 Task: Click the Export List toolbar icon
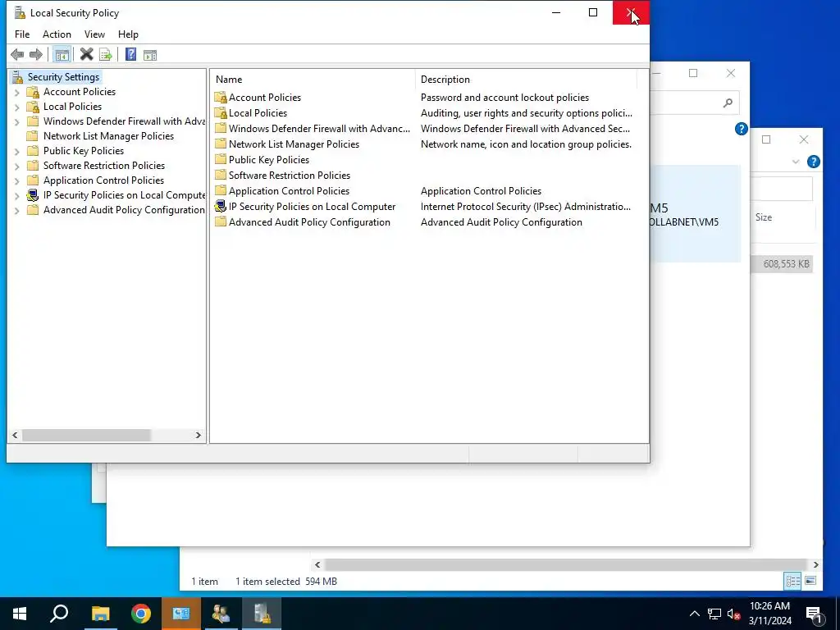click(106, 54)
